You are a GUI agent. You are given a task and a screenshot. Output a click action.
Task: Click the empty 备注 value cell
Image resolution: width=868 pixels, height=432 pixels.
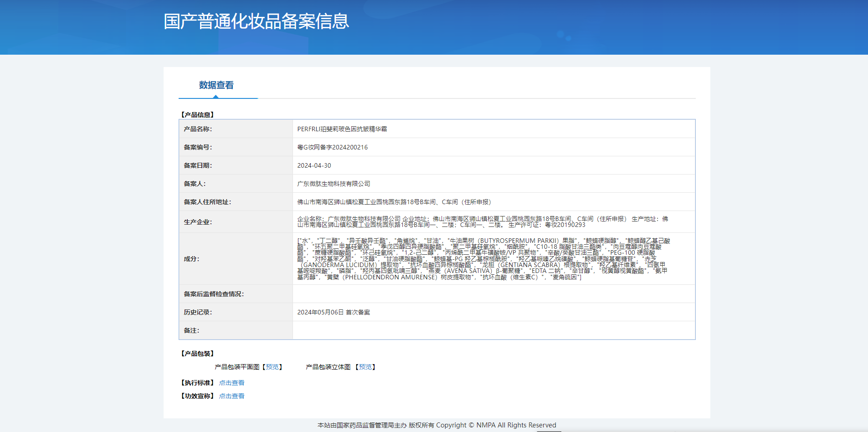tap(493, 330)
